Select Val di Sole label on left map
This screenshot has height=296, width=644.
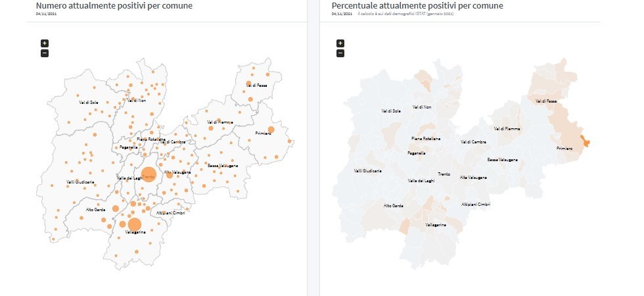(88, 103)
